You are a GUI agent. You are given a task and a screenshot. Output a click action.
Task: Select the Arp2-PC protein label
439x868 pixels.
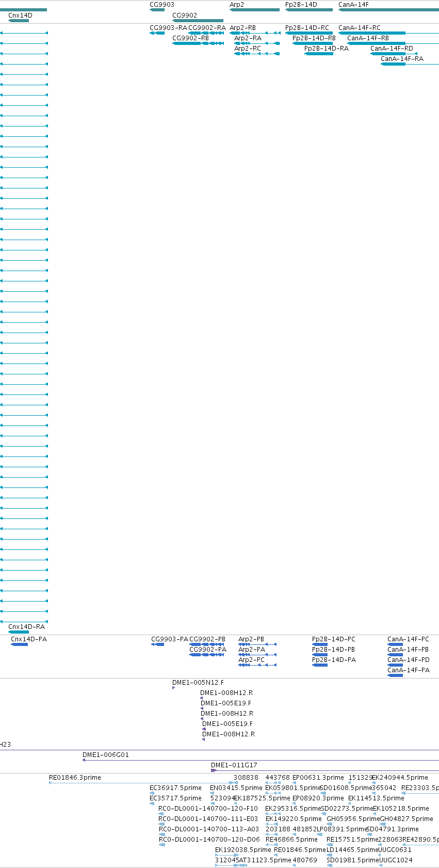pos(251,660)
